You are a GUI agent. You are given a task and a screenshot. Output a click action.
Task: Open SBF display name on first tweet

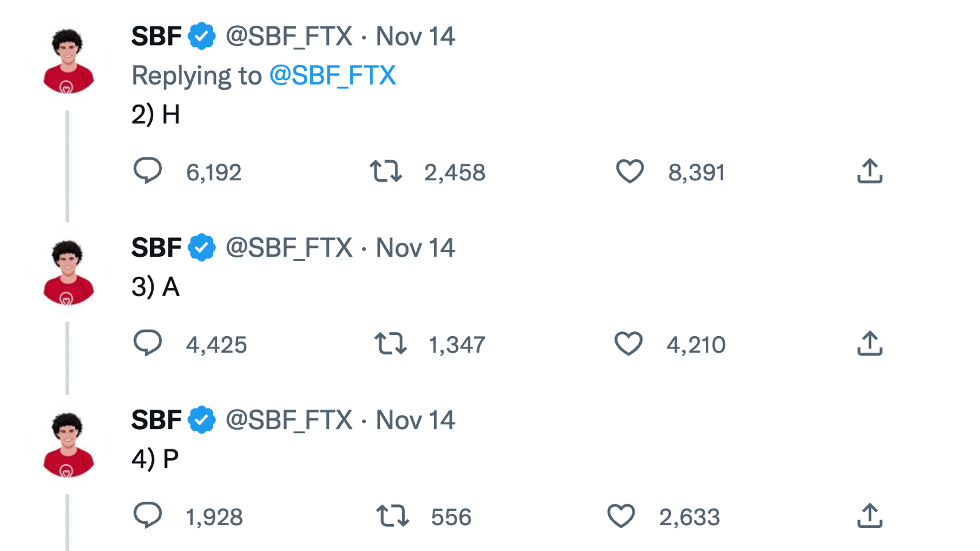[x=156, y=36]
